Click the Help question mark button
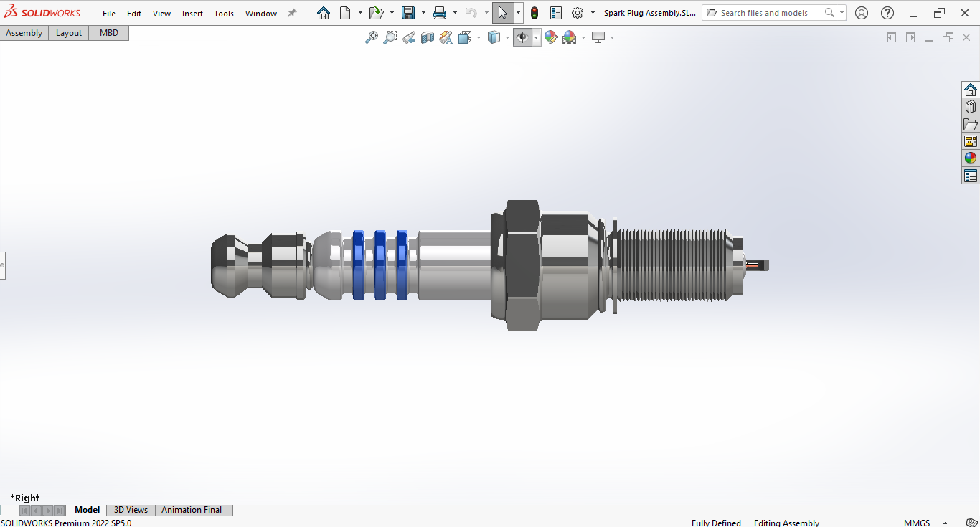This screenshot has width=980, height=527. point(887,13)
